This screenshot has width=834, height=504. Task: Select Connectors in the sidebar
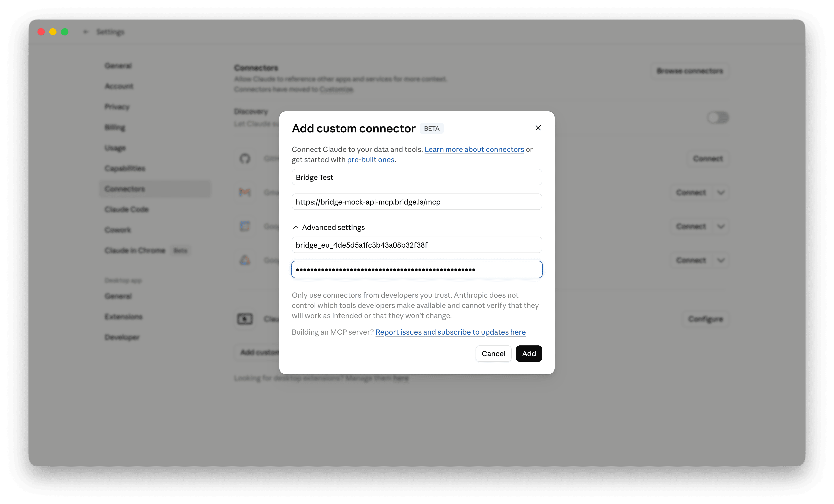tap(155, 189)
